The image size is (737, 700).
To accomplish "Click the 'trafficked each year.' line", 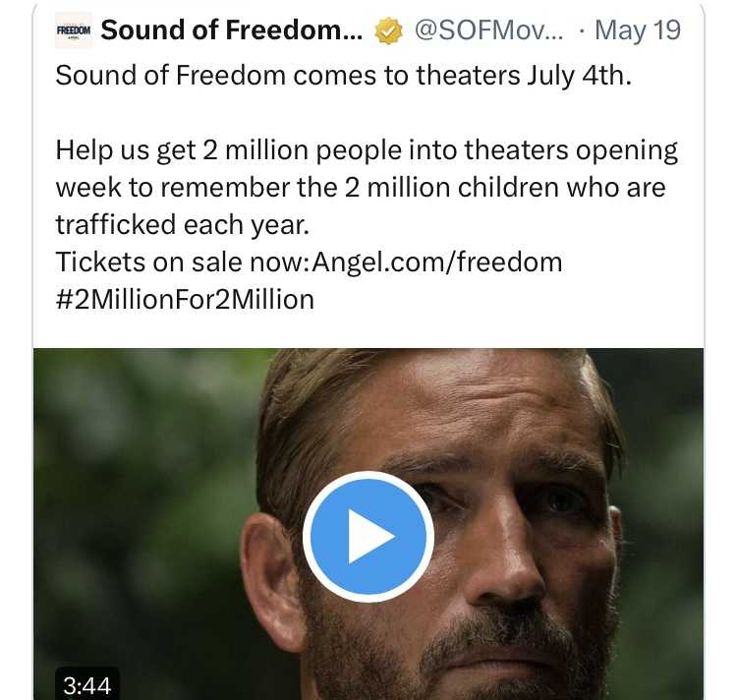I will pos(183,225).
